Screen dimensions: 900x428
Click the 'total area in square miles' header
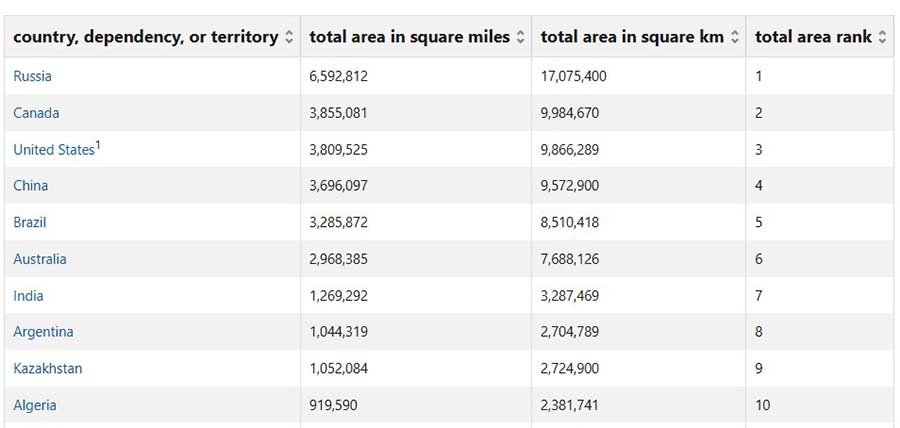[x=409, y=37]
